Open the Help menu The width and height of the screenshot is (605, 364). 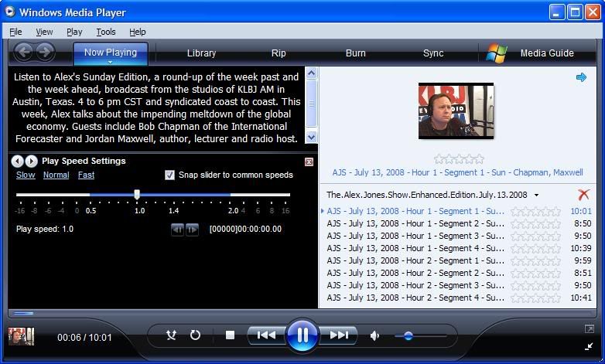coord(138,32)
